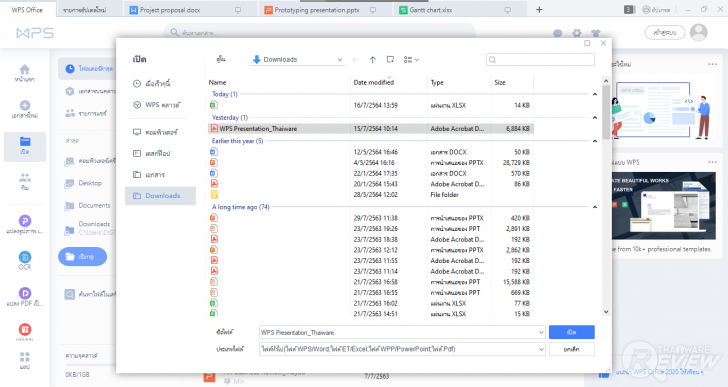
Task: Open the red templates icon in the sidebar
Action: pyautogui.click(x=25, y=329)
